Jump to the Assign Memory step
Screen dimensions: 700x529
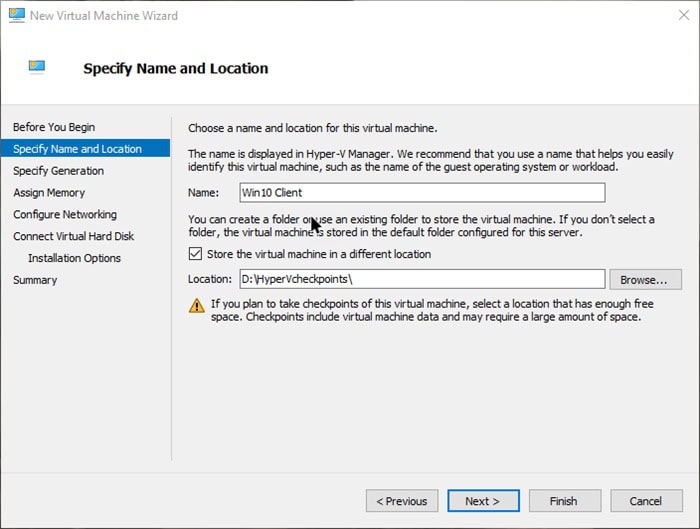[49, 193]
